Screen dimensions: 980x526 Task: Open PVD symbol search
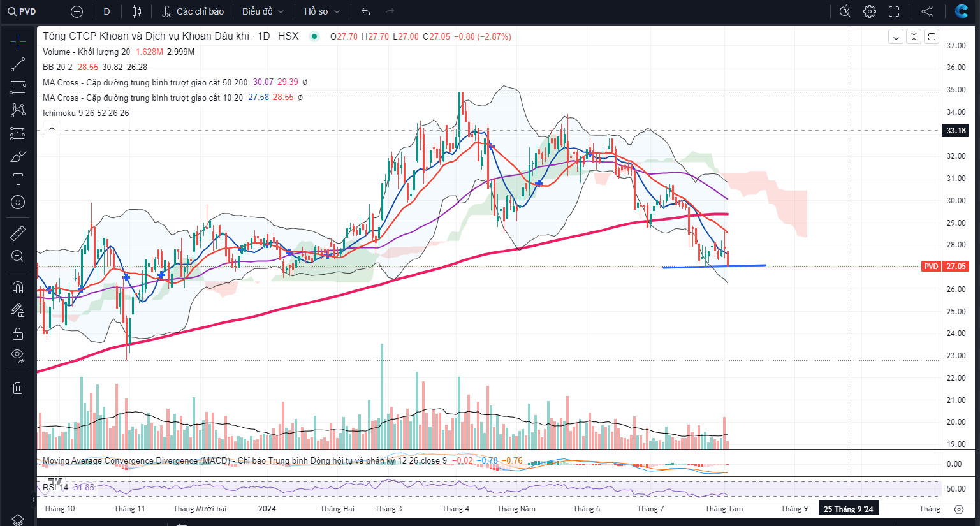tap(22, 11)
